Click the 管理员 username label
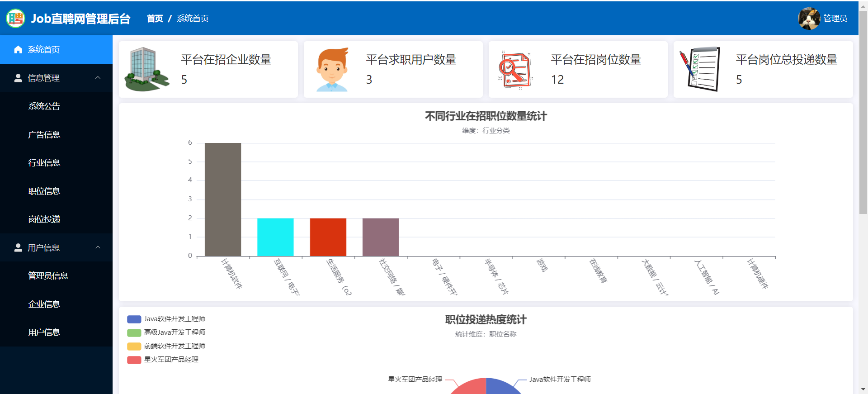The height and width of the screenshot is (394, 868). [835, 19]
